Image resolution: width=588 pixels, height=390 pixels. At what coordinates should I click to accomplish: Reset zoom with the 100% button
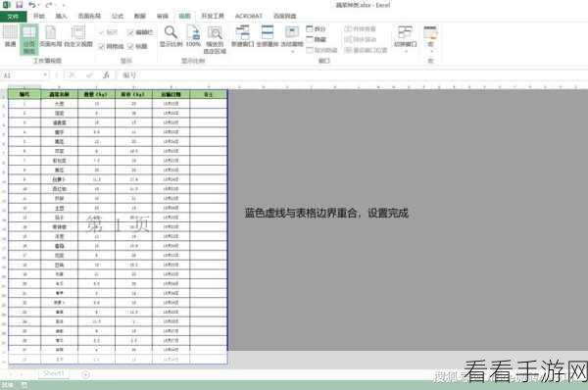pyautogui.click(x=193, y=36)
